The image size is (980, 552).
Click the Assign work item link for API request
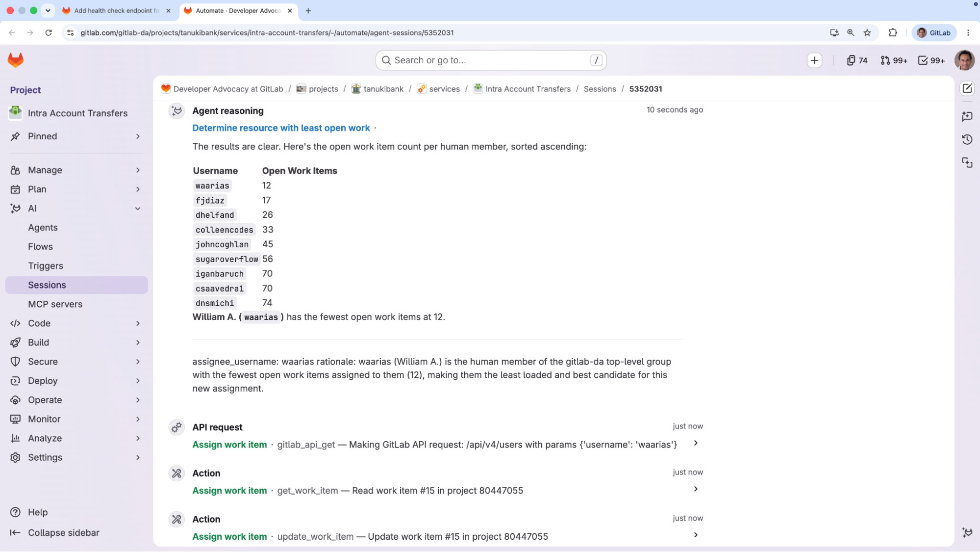click(229, 445)
